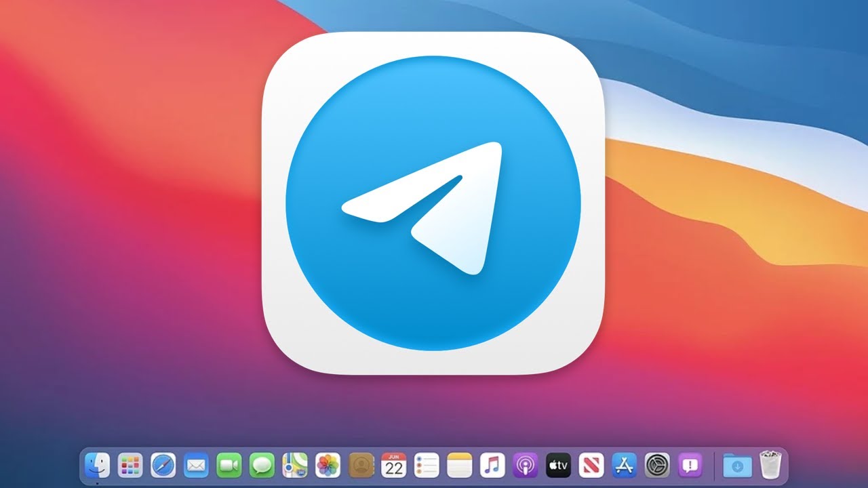
Task: Open Podcasts from the dock
Action: (x=526, y=465)
